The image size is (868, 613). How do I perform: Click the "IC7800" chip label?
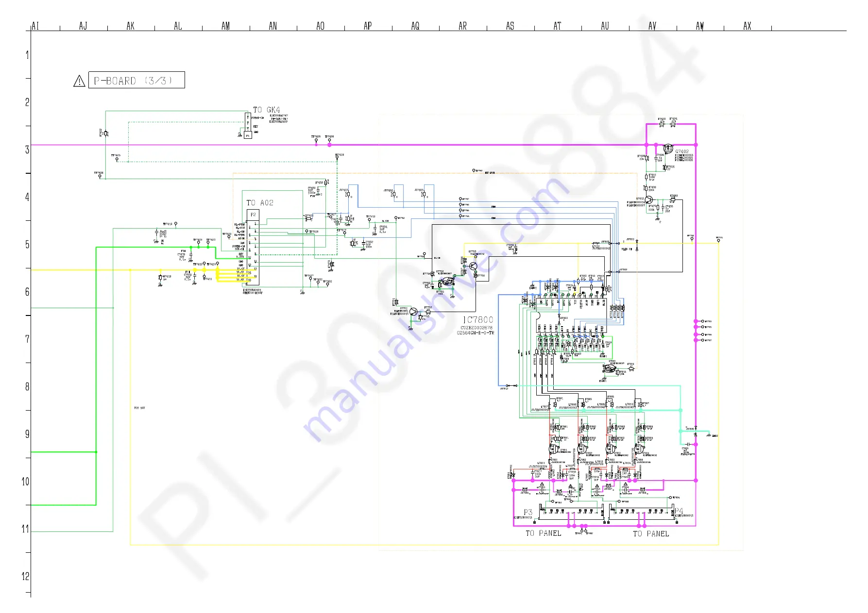(478, 320)
